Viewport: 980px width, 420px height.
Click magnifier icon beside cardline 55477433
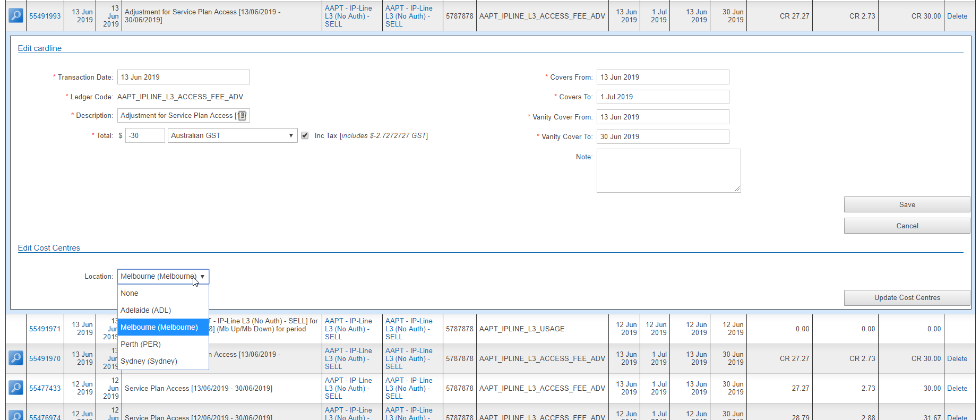click(x=16, y=388)
